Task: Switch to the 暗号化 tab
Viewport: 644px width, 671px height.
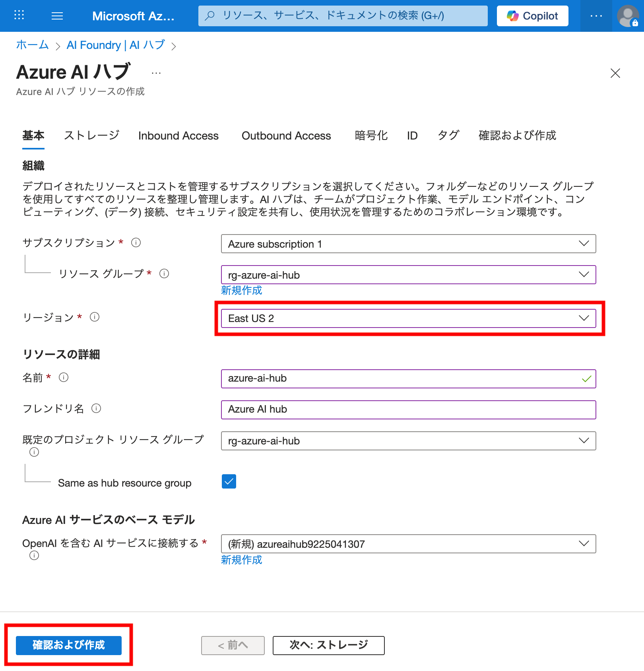Action: coord(371,136)
